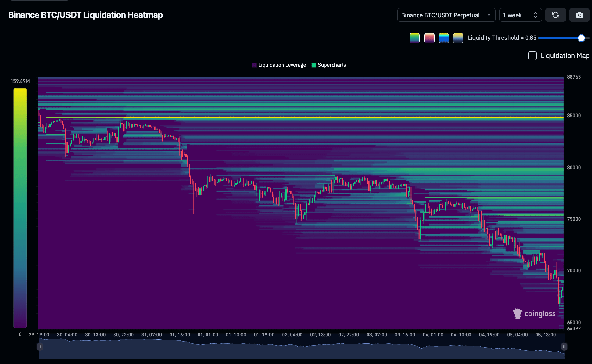Screen dimensions: 592x364
Task: Click the 31, 16:00 time axis label
Action: 180,335
